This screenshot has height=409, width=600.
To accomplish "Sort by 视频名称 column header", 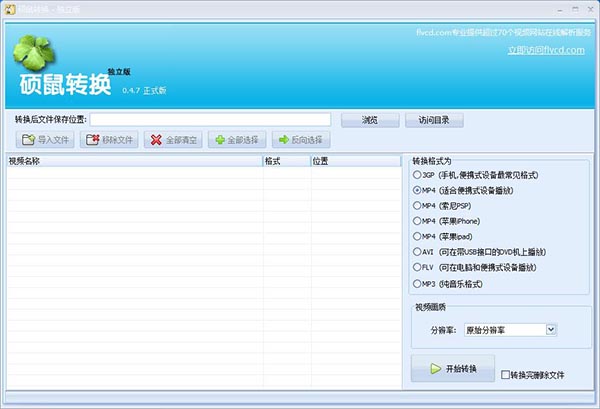I will (x=135, y=161).
